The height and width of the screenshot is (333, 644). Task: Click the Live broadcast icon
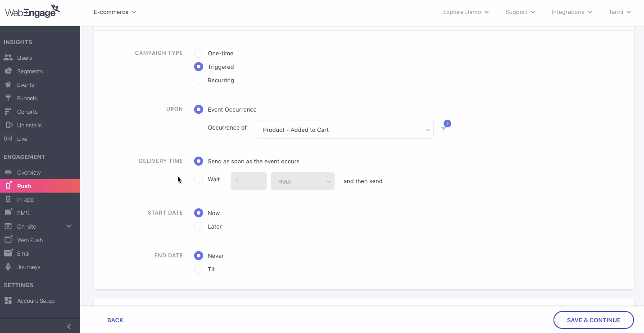click(8, 139)
